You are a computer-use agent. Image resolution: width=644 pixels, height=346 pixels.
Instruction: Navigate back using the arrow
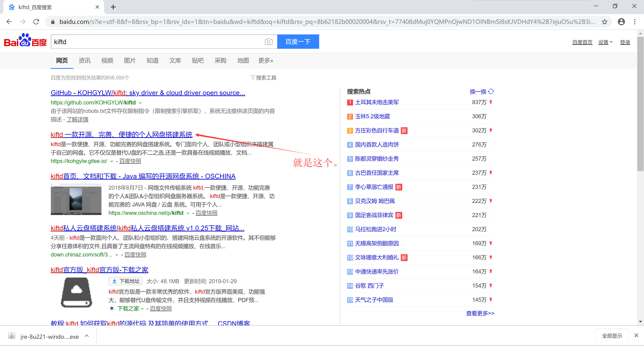point(9,22)
